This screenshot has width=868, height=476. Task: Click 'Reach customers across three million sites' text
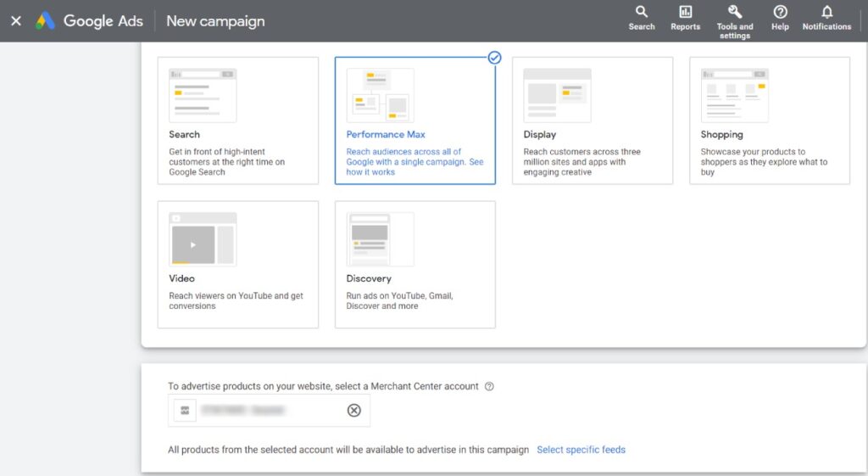coord(581,162)
